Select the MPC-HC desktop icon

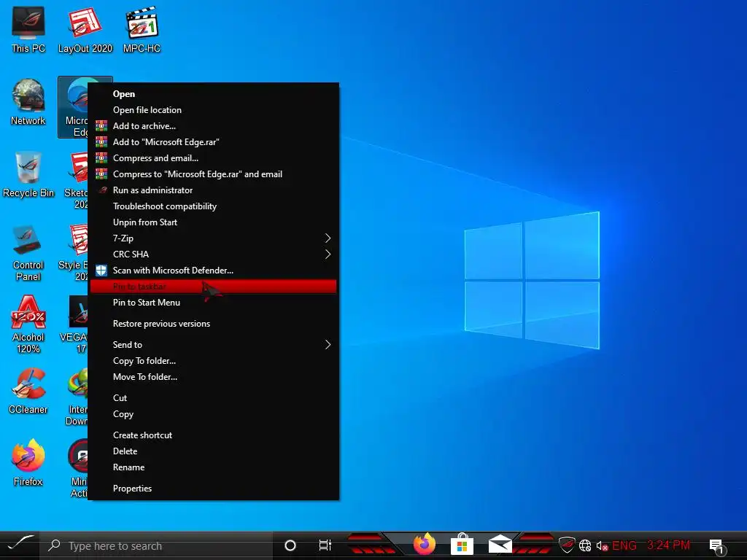[142, 30]
